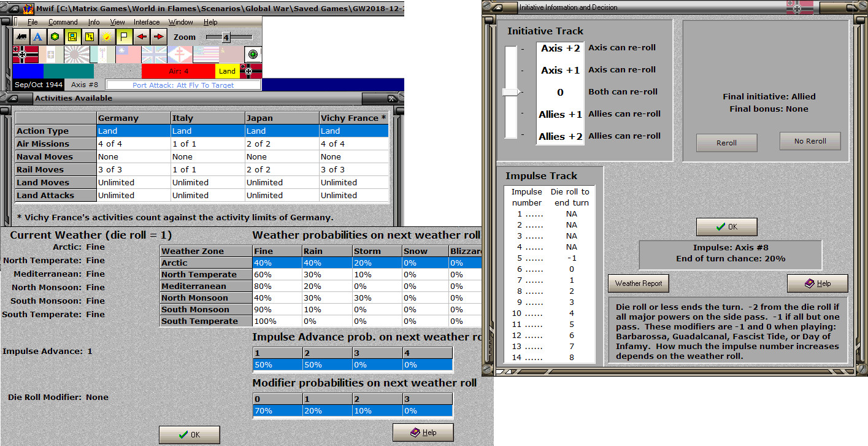Select the Free French Lorraine cross flag
This screenshot has width=868, height=446.
coord(180,55)
